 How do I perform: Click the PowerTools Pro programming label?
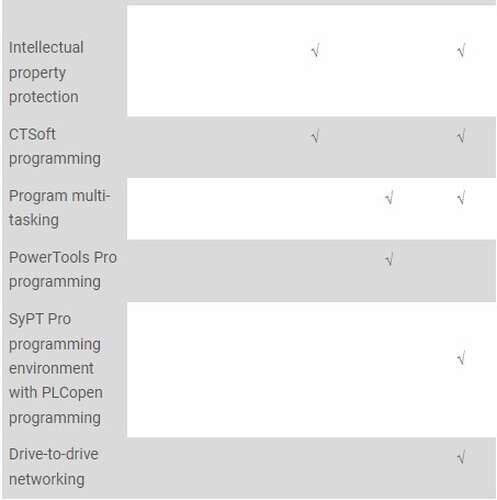[63, 269]
